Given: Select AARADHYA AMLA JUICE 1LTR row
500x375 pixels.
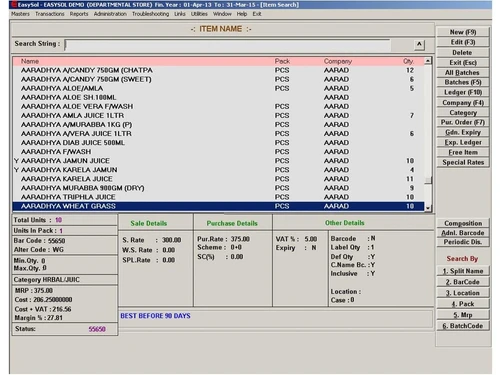Looking at the screenshot, I should [218, 115].
